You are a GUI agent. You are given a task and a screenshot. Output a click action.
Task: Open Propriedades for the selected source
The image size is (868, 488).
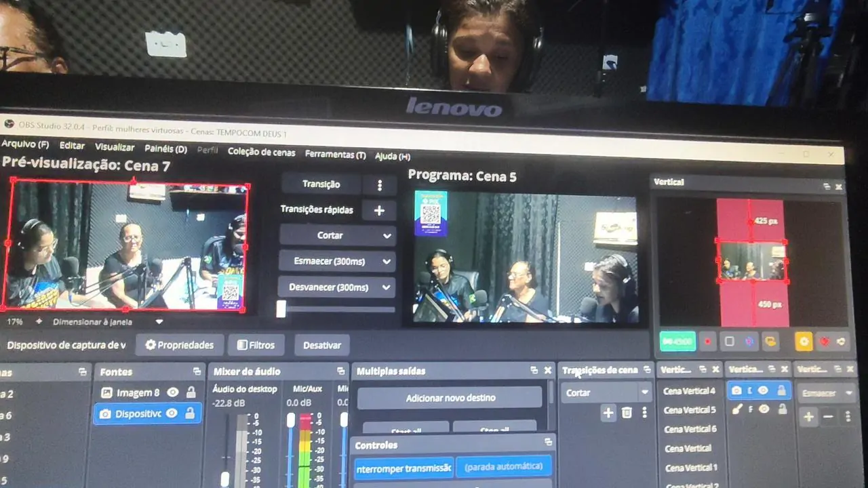click(180, 345)
